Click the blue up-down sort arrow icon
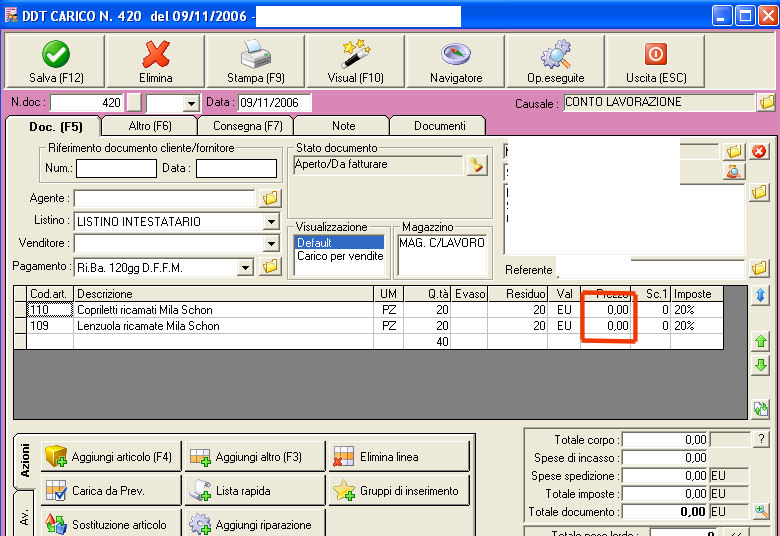The image size is (780, 536). click(760, 295)
